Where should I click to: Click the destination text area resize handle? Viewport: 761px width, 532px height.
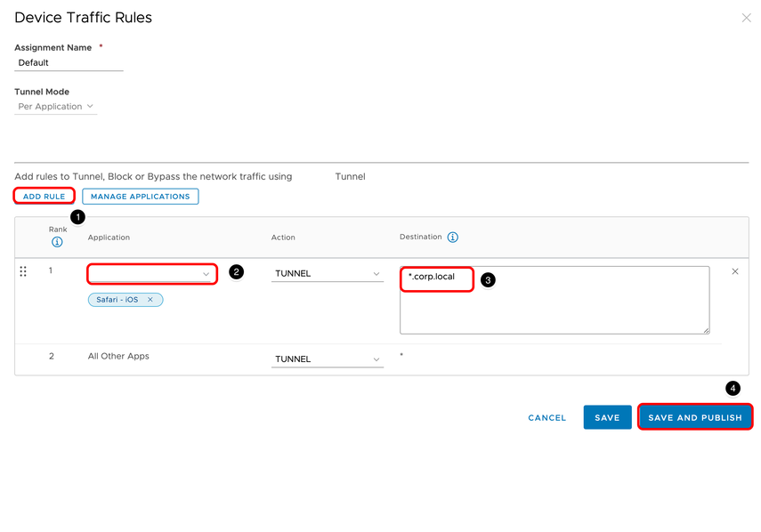tap(705, 329)
